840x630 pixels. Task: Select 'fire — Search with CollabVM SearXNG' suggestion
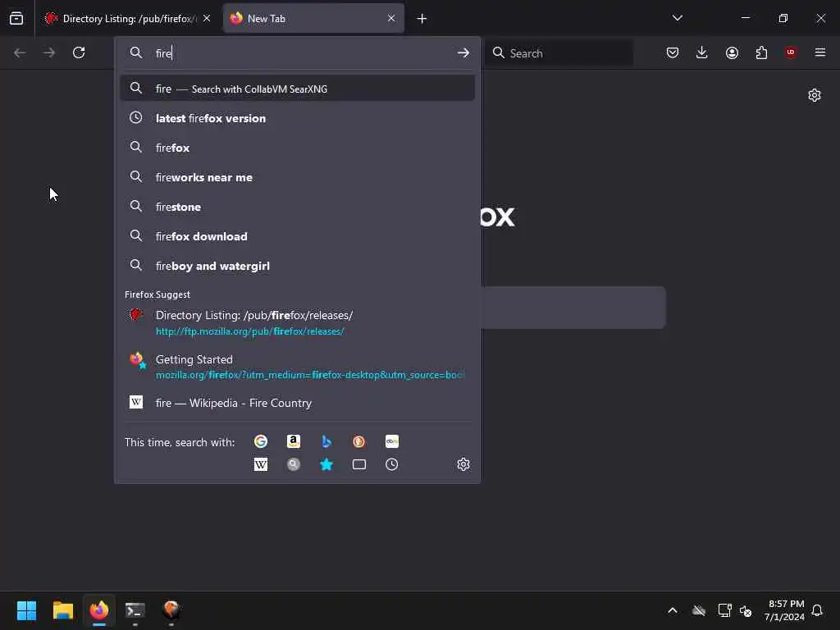(x=297, y=89)
